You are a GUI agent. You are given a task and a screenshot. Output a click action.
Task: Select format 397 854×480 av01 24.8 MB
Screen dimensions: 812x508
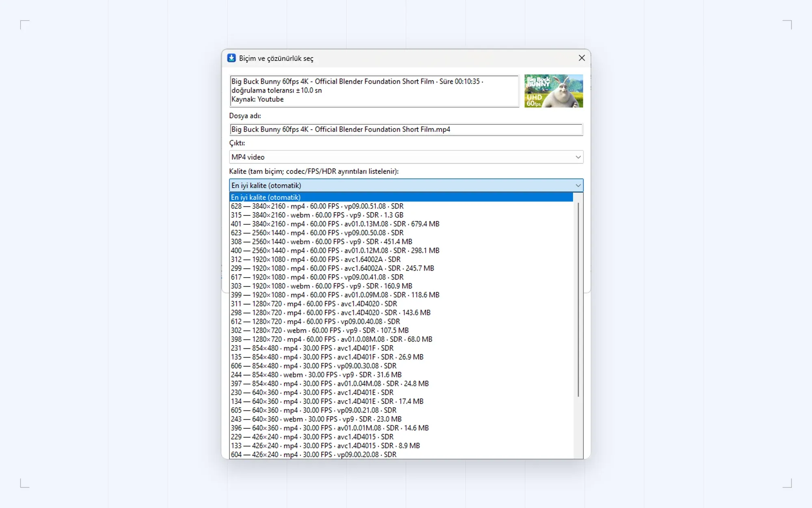401,384
